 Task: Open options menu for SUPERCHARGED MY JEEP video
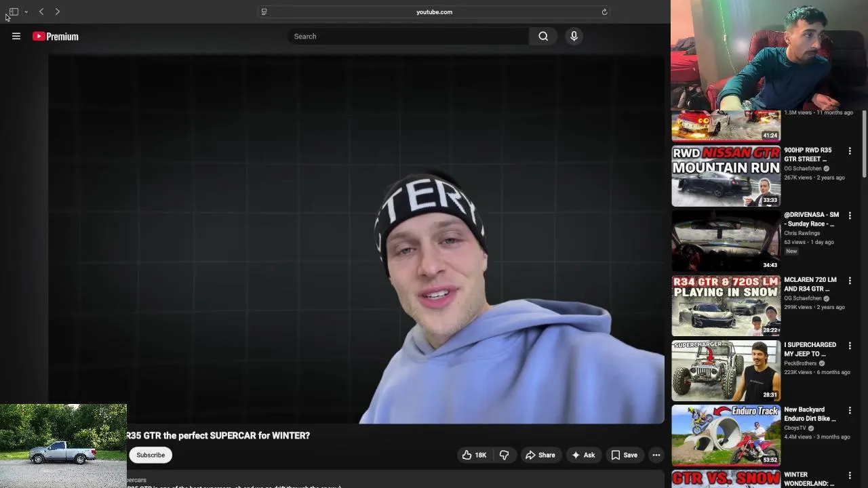pyautogui.click(x=850, y=346)
